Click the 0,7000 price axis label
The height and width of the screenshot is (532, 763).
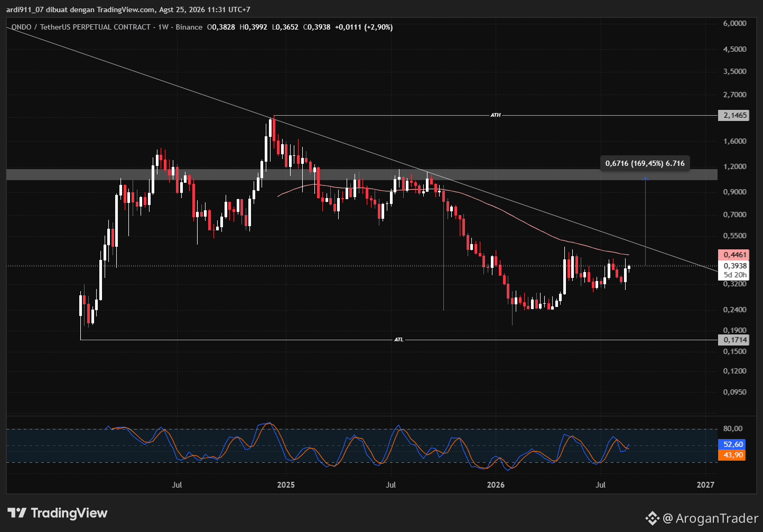click(735, 214)
